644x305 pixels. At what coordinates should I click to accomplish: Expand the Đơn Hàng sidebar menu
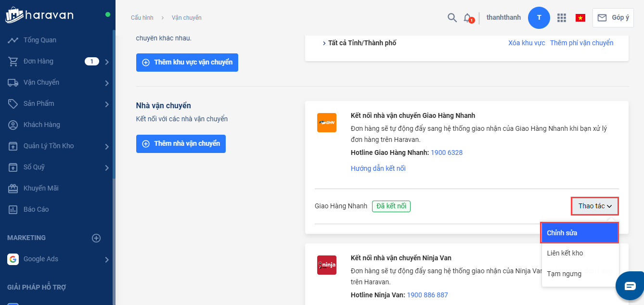[x=106, y=61]
